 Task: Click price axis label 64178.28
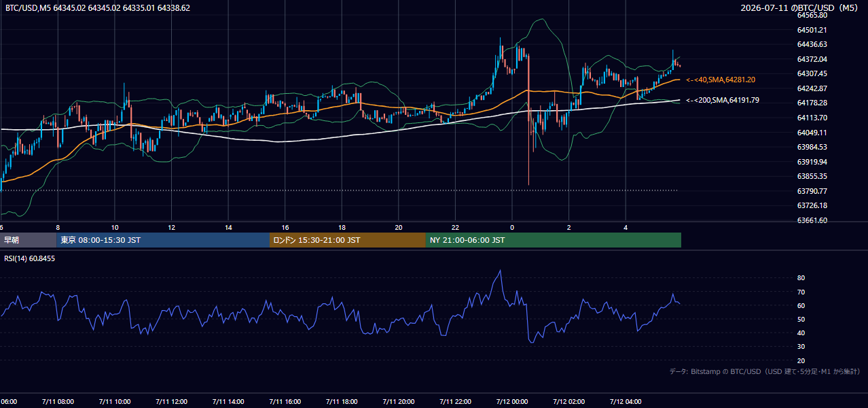pyautogui.click(x=812, y=103)
